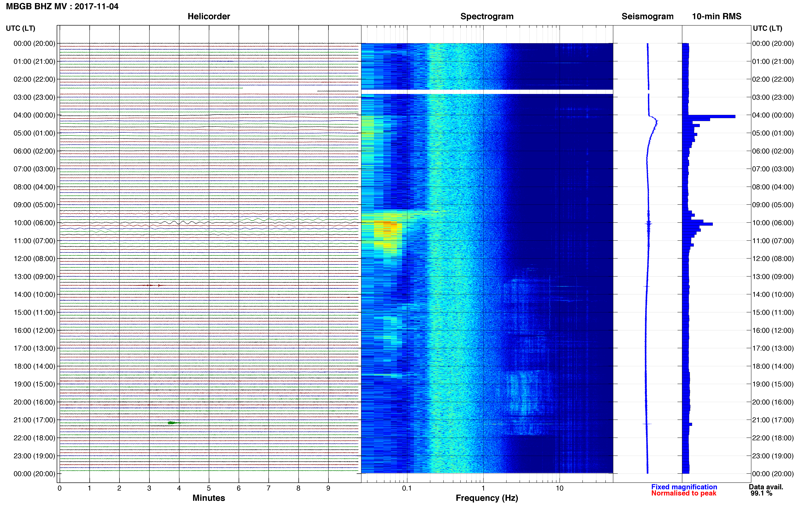The image size is (812, 508).
Task: Click the longest RMS bar at 04:00
Action: click(x=709, y=117)
